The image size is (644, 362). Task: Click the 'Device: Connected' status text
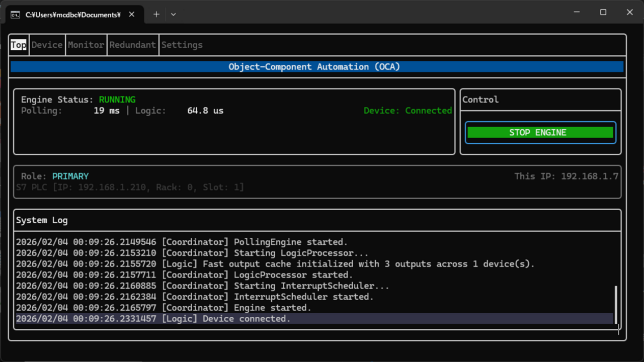tap(408, 111)
